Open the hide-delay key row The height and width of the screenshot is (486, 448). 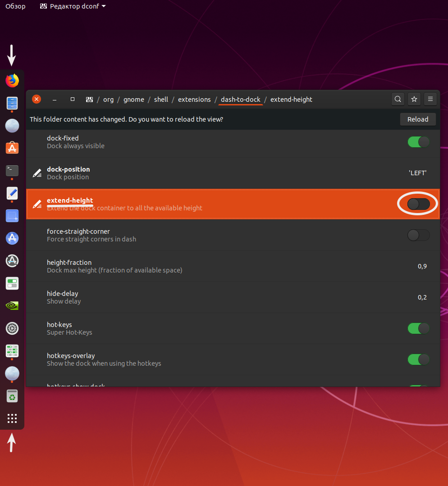click(x=233, y=297)
